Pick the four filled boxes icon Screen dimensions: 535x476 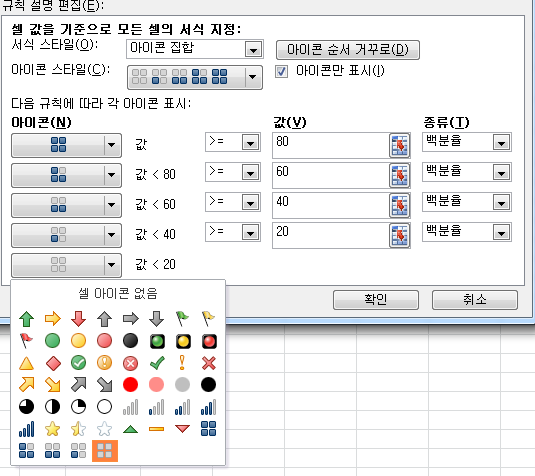point(208,429)
